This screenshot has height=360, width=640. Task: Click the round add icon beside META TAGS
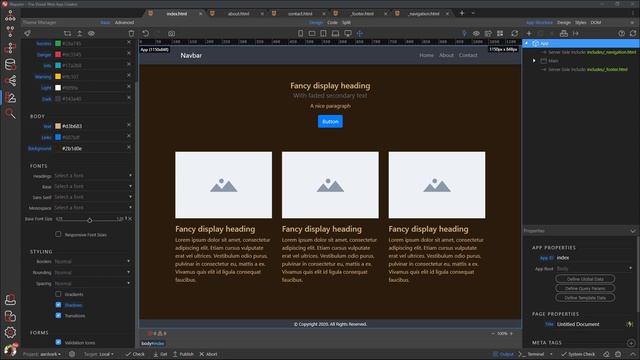coord(631,342)
